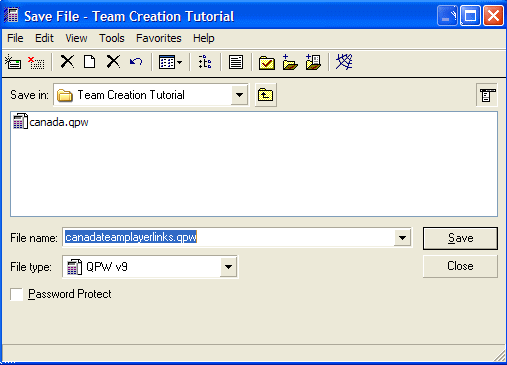
Task: Click the calculator icon in title bar
Action: 11,15
